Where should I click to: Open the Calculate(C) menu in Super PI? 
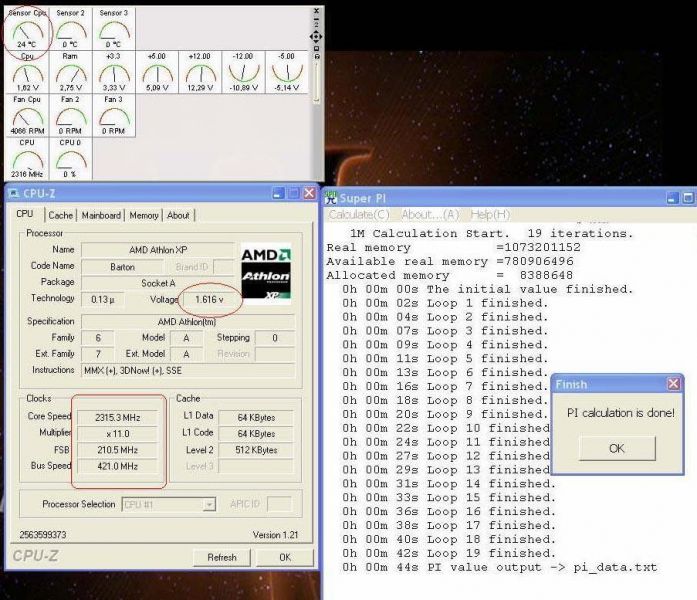[359, 215]
